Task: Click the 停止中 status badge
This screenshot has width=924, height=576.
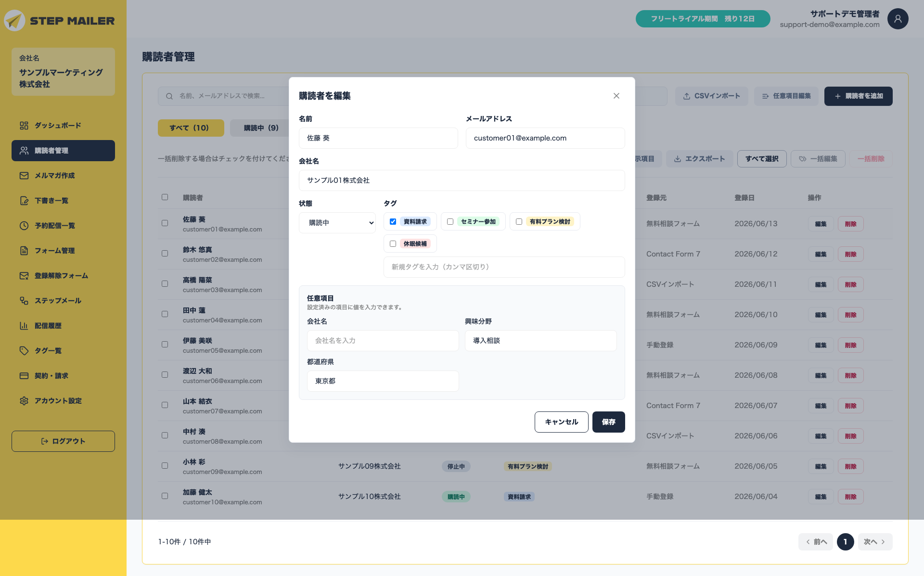Action: tap(456, 466)
